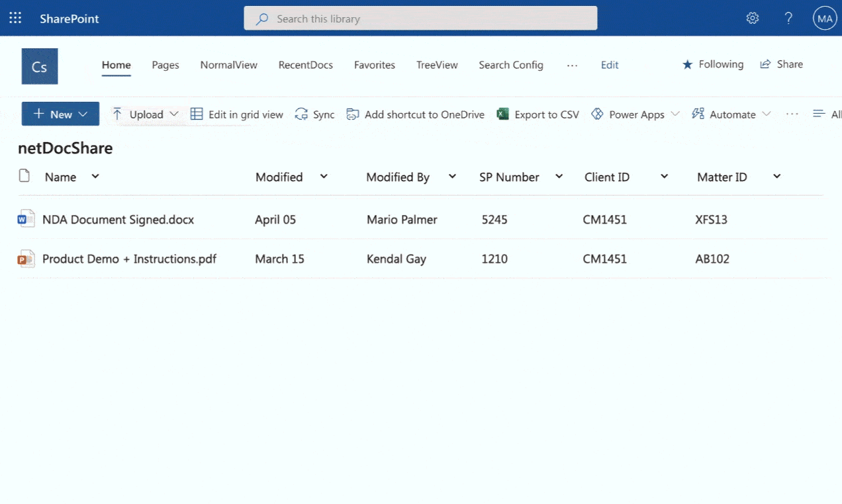Open the Pages navigation tab
Image resolution: width=842 pixels, height=504 pixels.
(165, 65)
